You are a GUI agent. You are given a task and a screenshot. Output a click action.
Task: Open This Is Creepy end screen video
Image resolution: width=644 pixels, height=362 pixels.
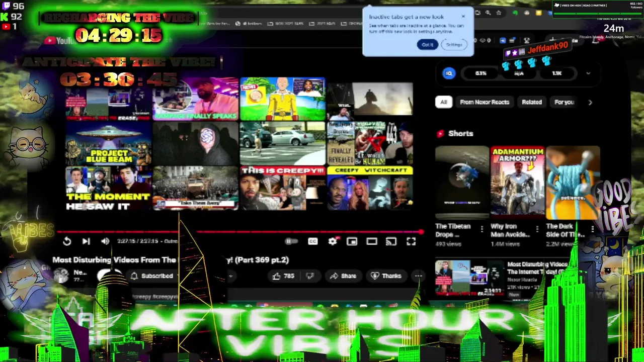tap(282, 188)
